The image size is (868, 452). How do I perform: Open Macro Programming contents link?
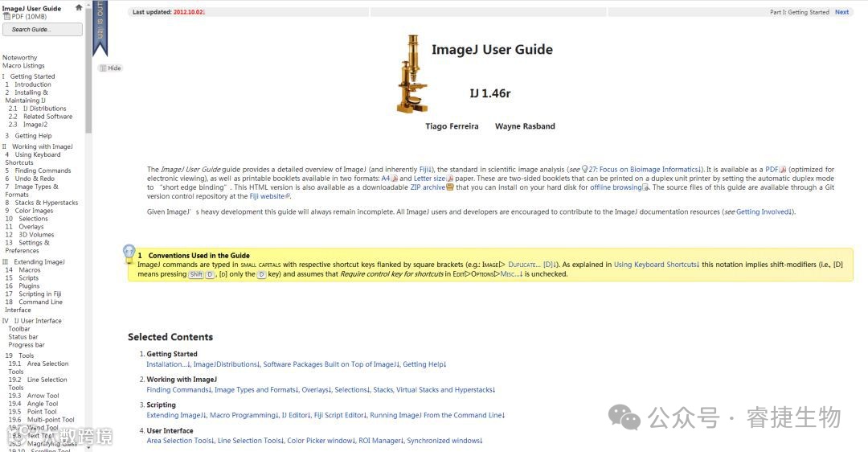point(244,416)
